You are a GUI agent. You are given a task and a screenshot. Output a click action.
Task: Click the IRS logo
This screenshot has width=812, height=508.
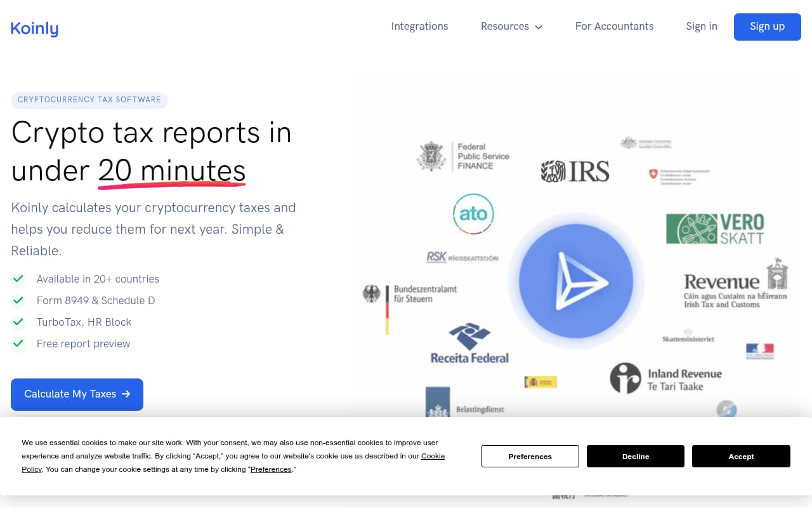(x=574, y=171)
